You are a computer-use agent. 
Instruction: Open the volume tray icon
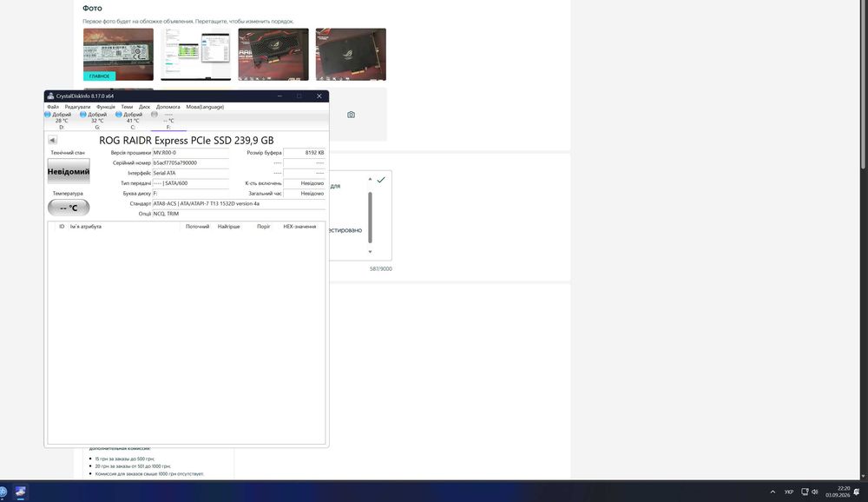(x=815, y=492)
